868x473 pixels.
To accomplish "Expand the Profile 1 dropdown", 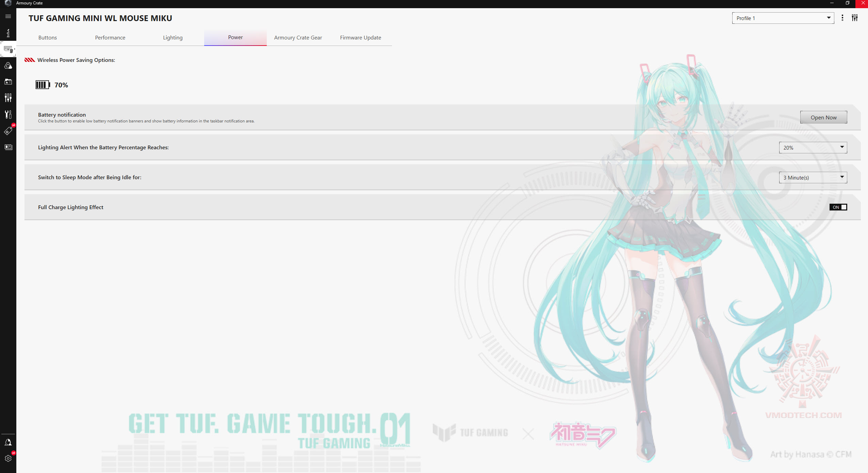I will pyautogui.click(x=783, y=18).
